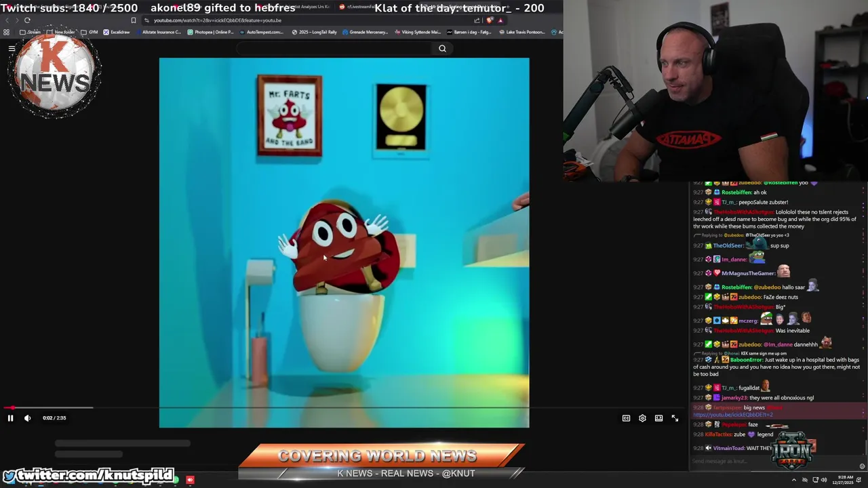Open the AutoTempest.com bookmark
868x488 pixels.
[x=262, y=32]
